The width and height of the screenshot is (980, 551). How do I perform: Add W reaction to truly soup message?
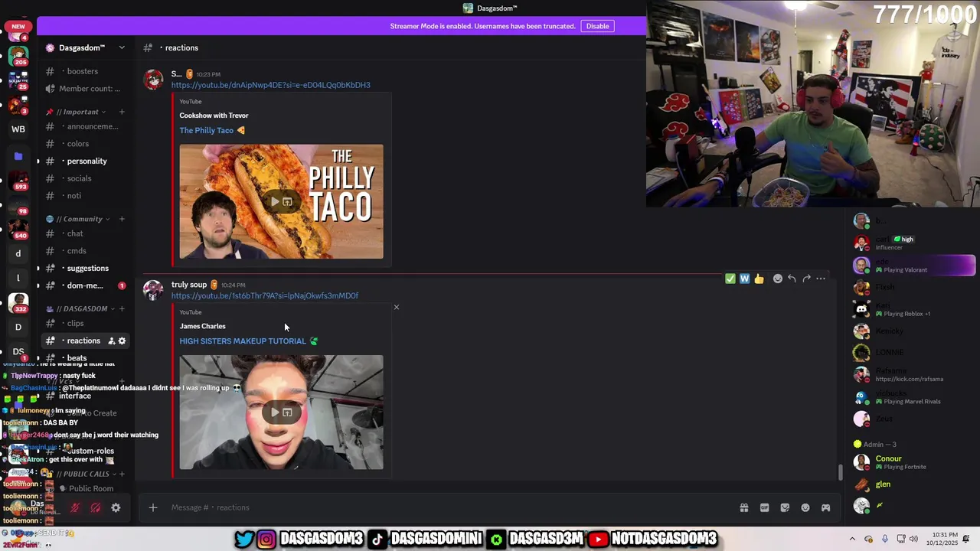744,279
